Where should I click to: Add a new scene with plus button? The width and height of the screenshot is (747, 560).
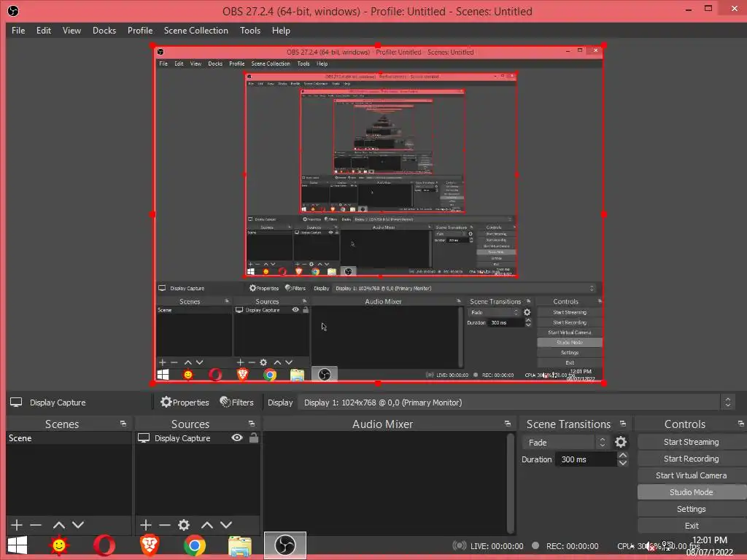pos(17,525)
